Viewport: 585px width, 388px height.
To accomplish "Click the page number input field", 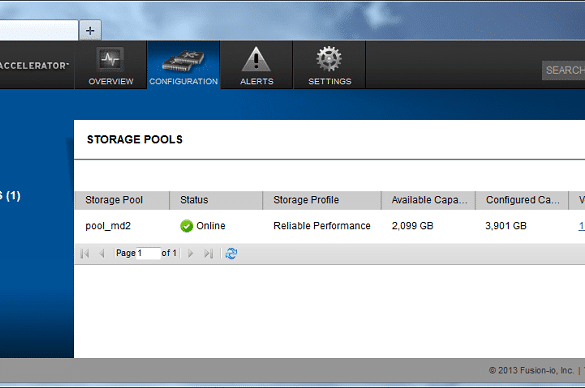I will [148, 253].
